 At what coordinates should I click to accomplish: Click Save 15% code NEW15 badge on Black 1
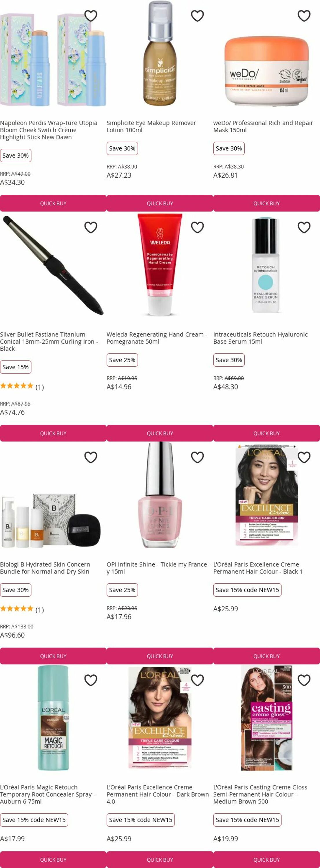tap(247, 590)
